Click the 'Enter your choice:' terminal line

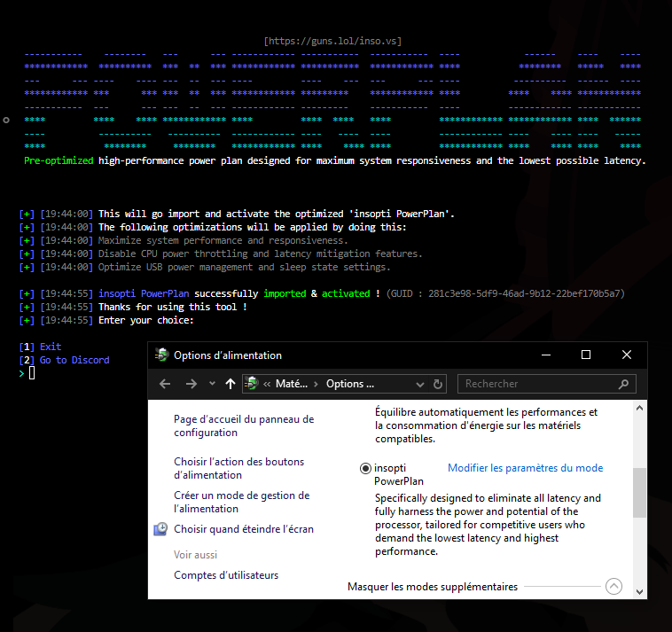pos(146,320)
